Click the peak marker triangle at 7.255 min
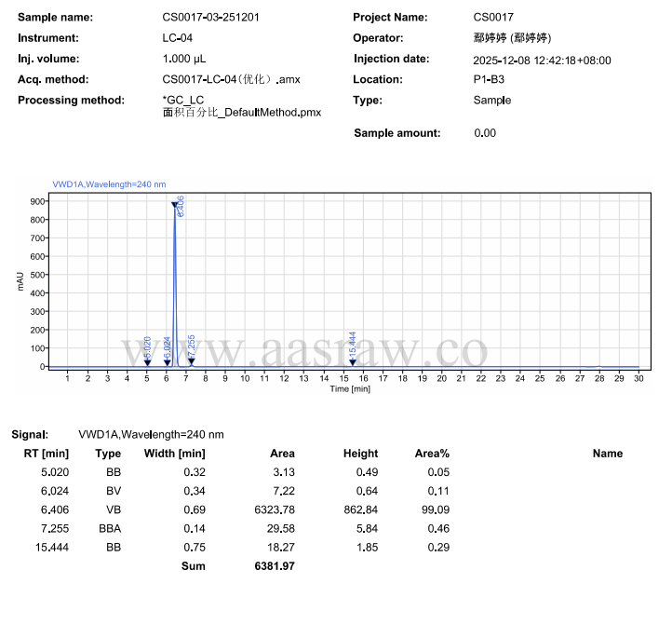Screen dimensions: 672x638 pos(190,362)
